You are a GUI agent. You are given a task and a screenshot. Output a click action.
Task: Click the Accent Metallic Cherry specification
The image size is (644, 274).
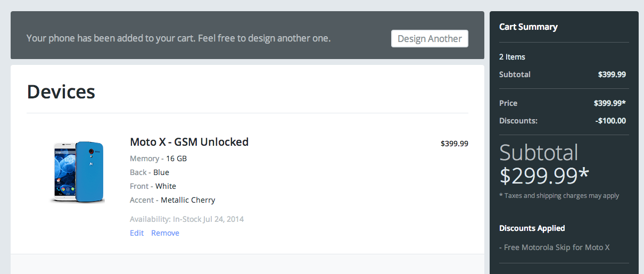point(172,200)
